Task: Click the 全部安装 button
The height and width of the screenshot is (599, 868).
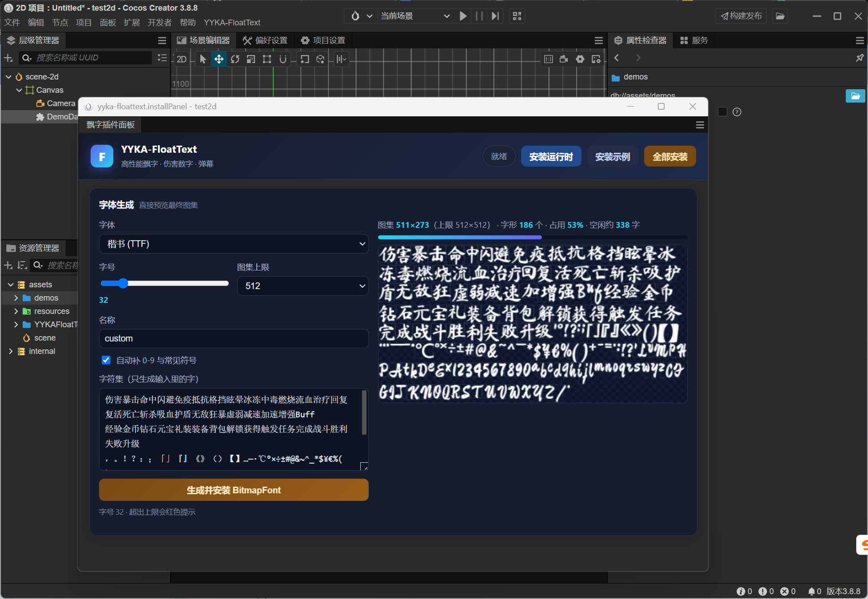Action: pos(670,156)
